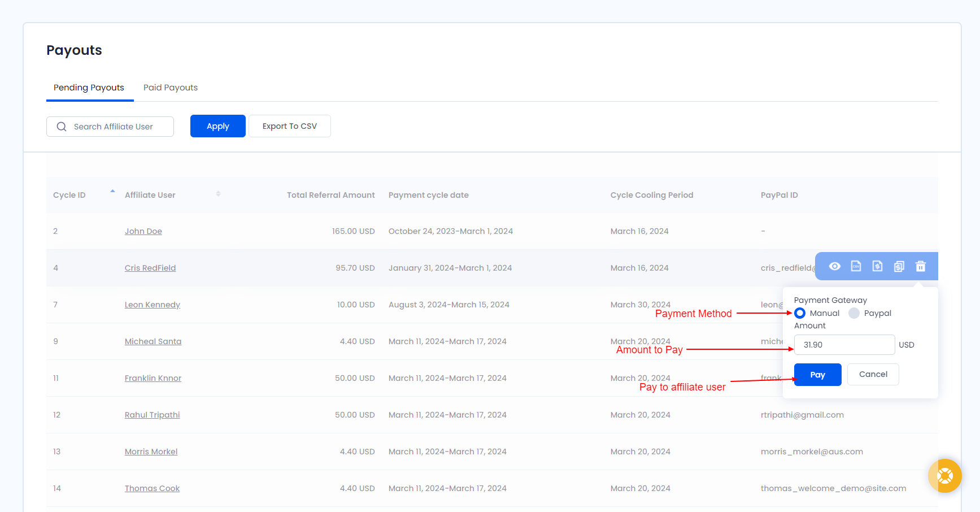Switch to the Pending Payouts tab
This screenshot has height=512, width=980.
[89, 88]
